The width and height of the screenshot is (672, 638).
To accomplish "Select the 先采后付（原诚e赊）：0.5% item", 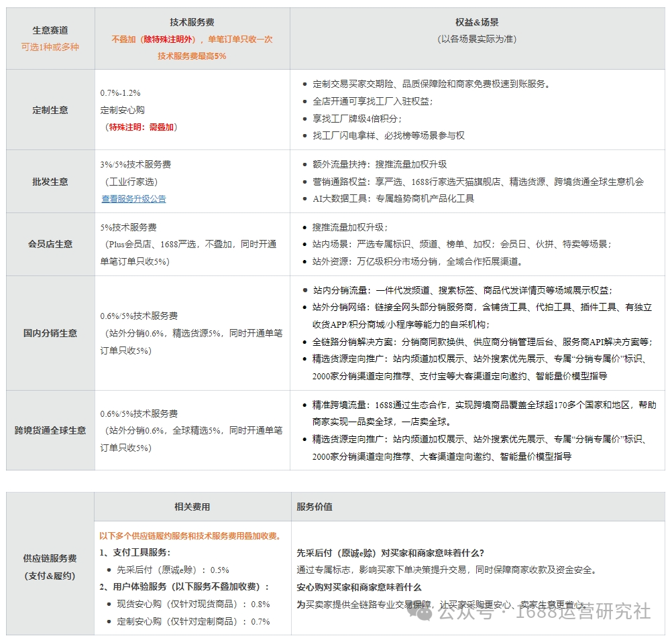I will click(173, 570).
